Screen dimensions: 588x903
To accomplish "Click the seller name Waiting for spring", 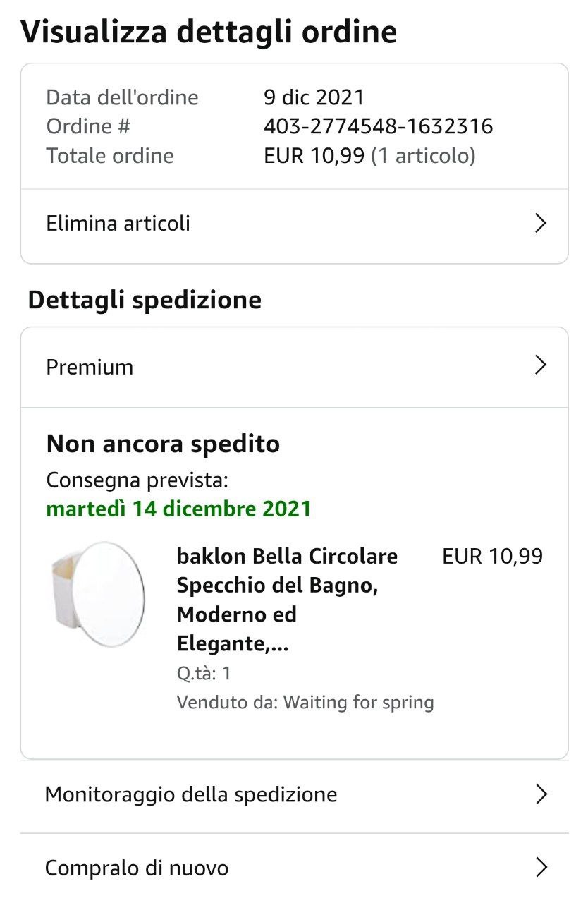I will [x=358, y=703].
